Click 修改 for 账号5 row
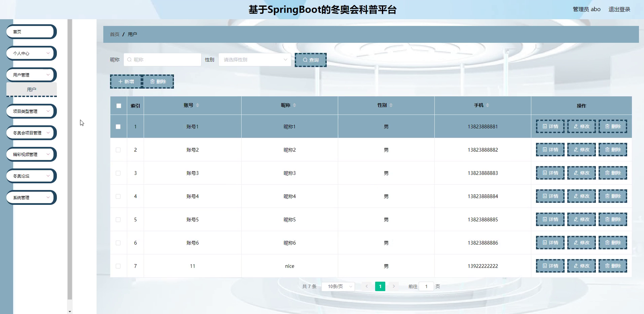Screen dimensions: 644x314 coord(581,219)
